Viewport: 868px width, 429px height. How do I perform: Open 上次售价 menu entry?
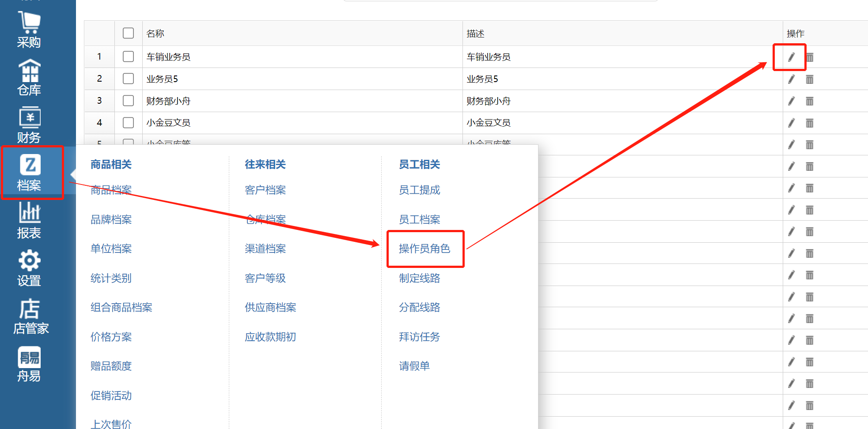[x=111, y=424]
